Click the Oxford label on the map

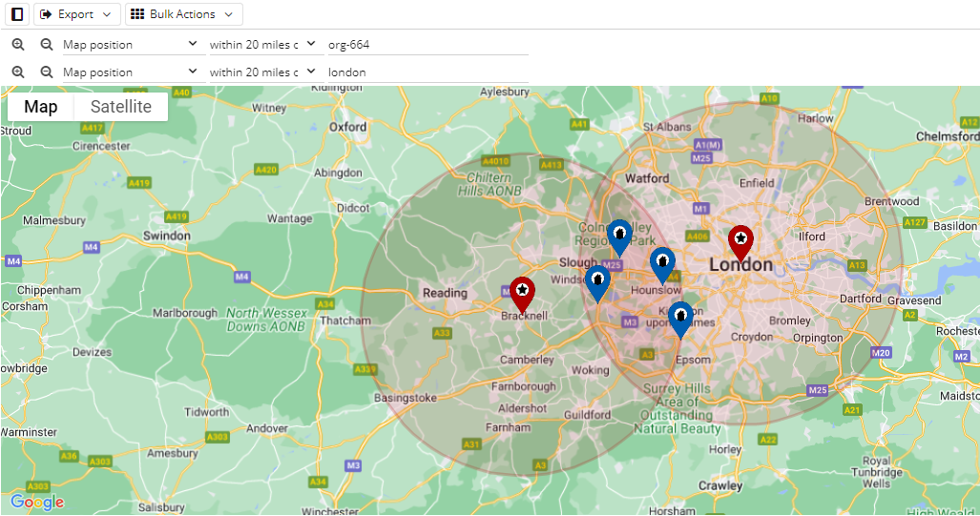click(x=348, y=127)
